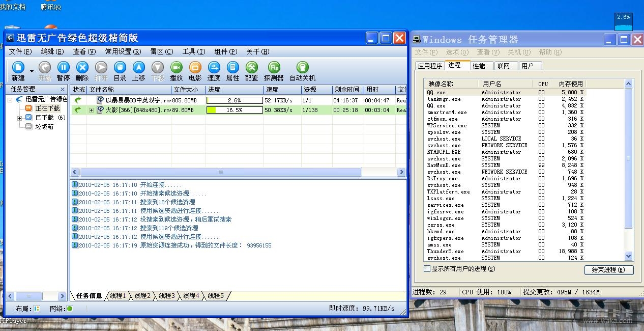
Task: Click the 自动关机 (Auto shutdown) icon
Action: click(303, 68)
